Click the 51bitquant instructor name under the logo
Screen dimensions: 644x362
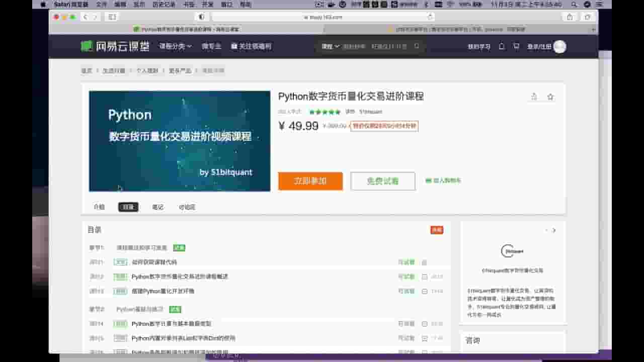[513, 270]
